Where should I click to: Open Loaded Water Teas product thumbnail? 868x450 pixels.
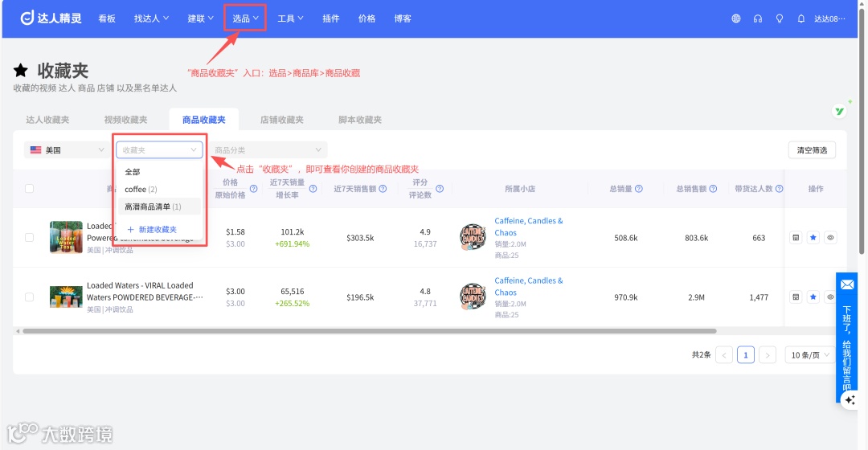pyautogui.click(x=66, y=237)
